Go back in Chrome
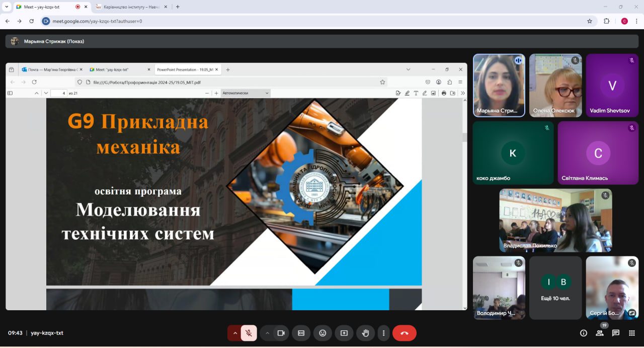The width and height of the screenshot is (644, 348). click(x=8, y=21)
